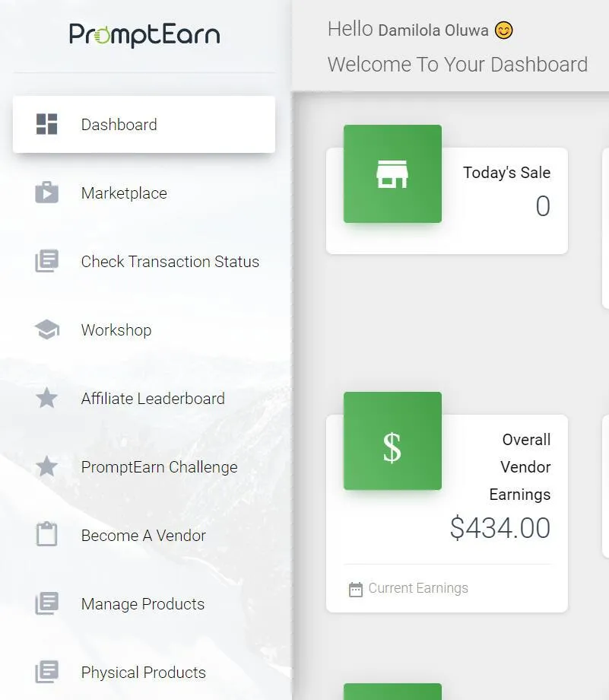This screenshot has width=609, height=700.
Task: Click the Today's Sale label
Action: pos(506,172)
